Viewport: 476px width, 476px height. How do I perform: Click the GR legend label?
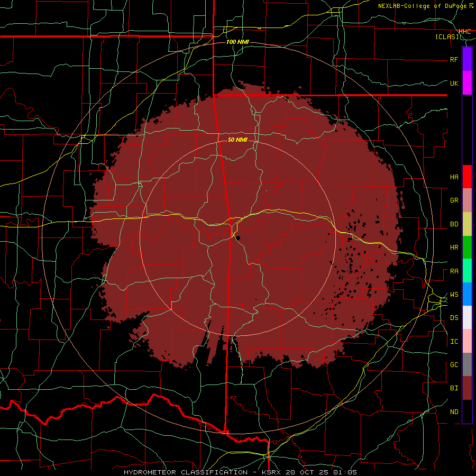point(454,200)
